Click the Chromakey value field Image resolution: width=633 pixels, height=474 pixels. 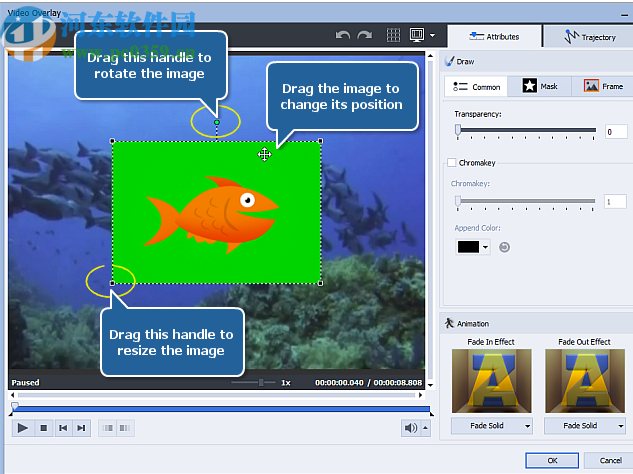pyautogui.click(x=615, y=201)
